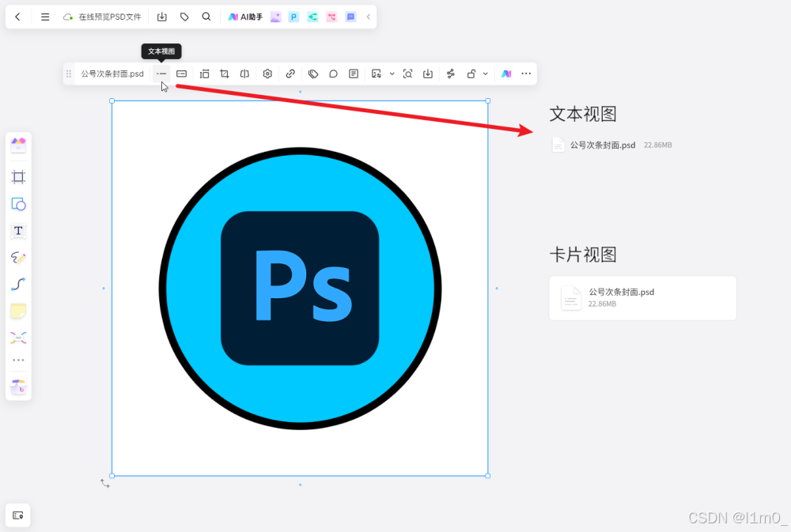Click the replace image icon in toolbar

(377, 74)
